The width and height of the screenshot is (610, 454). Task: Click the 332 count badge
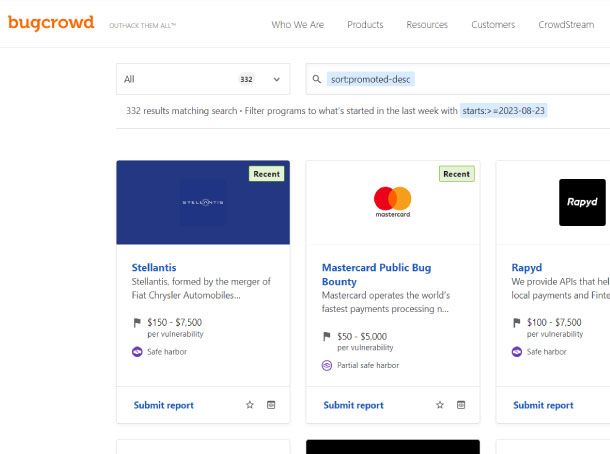pyautogui.click(x=246, y=79)
